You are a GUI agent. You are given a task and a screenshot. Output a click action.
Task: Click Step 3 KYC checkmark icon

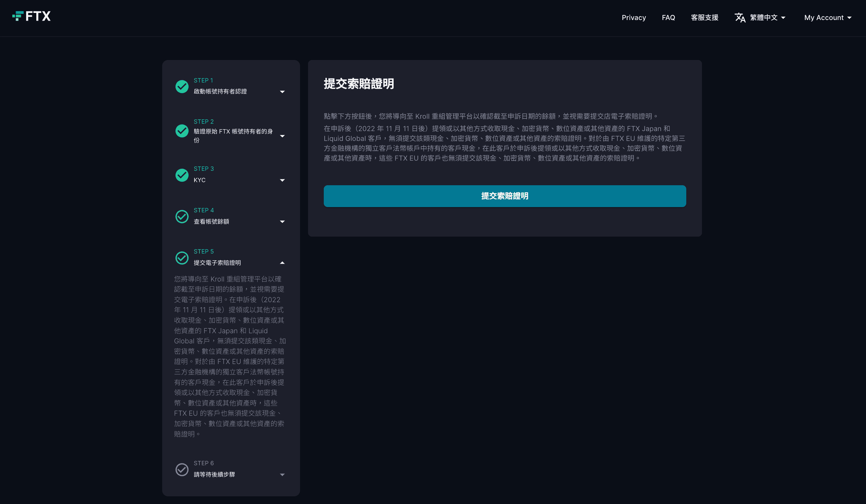tap(182, 175)
